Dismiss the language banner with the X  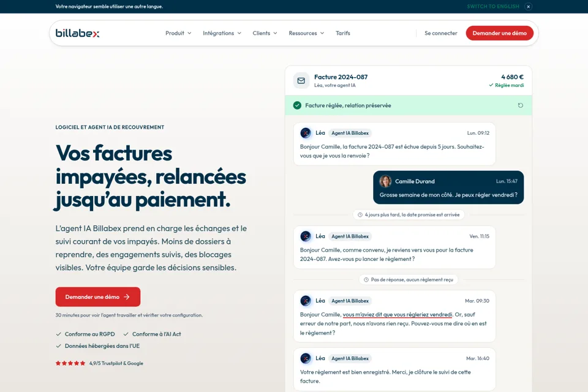[x=528, y=6]
